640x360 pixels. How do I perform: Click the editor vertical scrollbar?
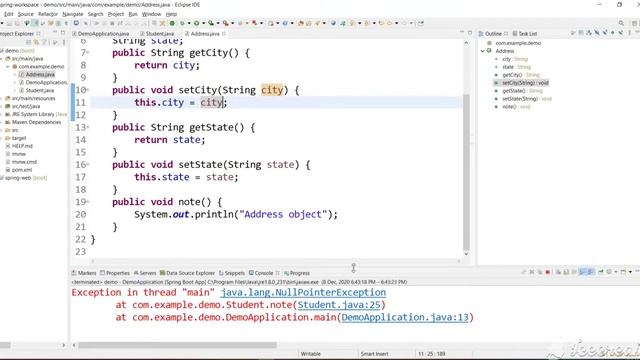point(466,173)
